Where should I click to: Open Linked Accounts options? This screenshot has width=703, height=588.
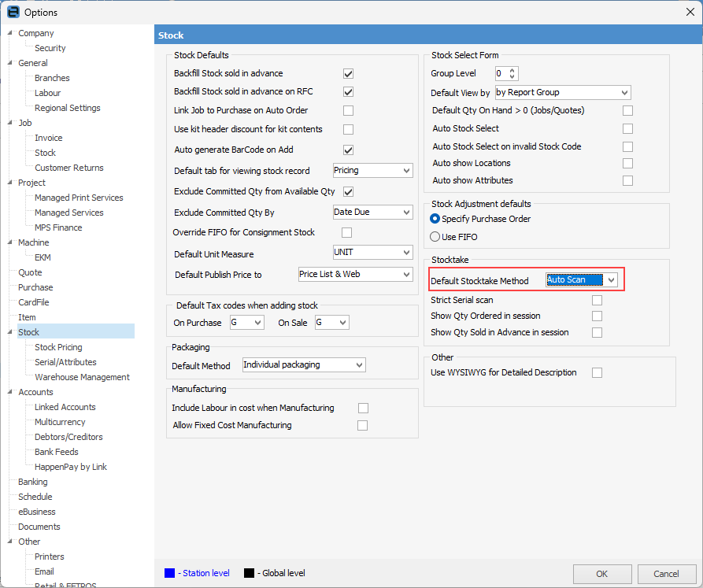point(65,407)
